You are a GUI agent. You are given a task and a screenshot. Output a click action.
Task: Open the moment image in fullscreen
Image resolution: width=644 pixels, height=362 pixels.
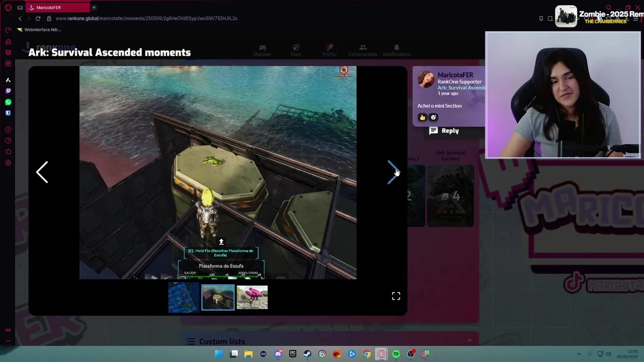[x=396, y=296]
